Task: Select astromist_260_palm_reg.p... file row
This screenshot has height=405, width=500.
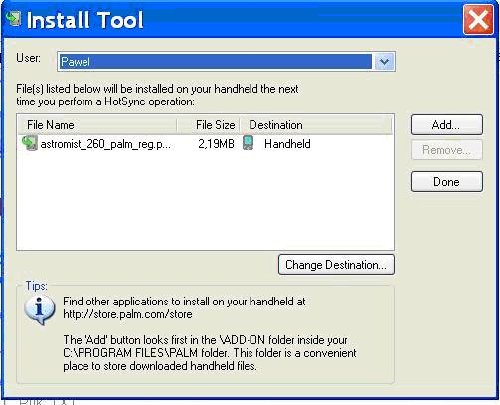Action: (x=205, y=144)
